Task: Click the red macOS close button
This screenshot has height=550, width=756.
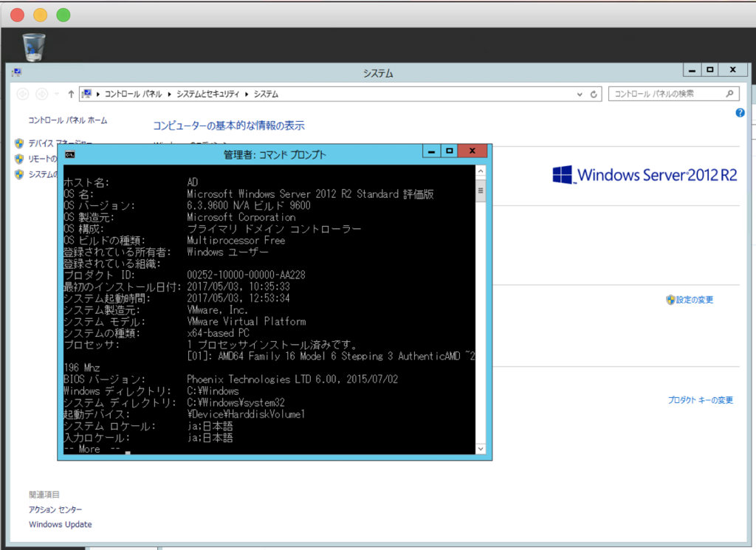Action: (18, 15)
